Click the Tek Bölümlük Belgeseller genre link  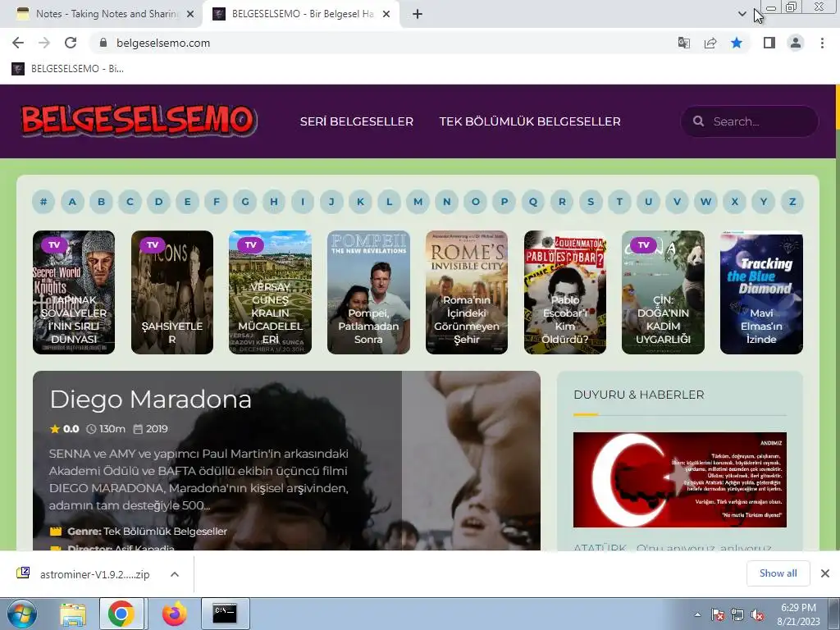[165, 532]
